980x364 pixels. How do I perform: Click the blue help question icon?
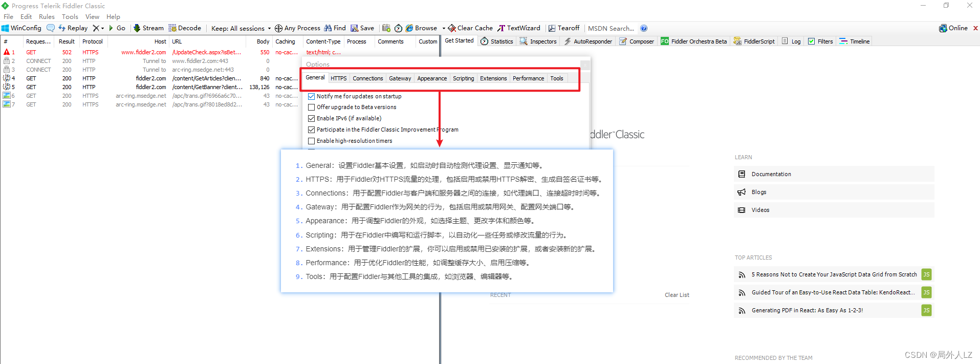click(644, 28)
